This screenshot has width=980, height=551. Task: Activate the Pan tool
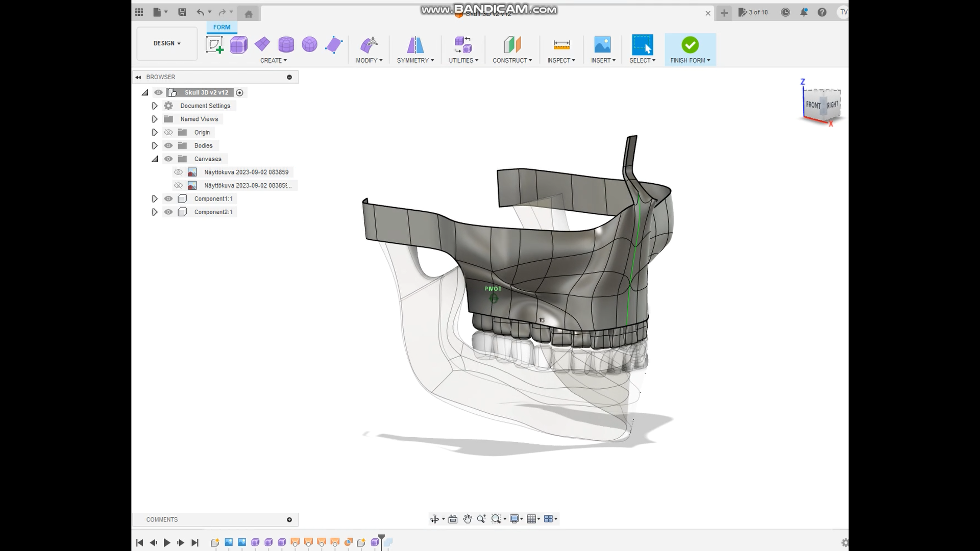point(468,519)
